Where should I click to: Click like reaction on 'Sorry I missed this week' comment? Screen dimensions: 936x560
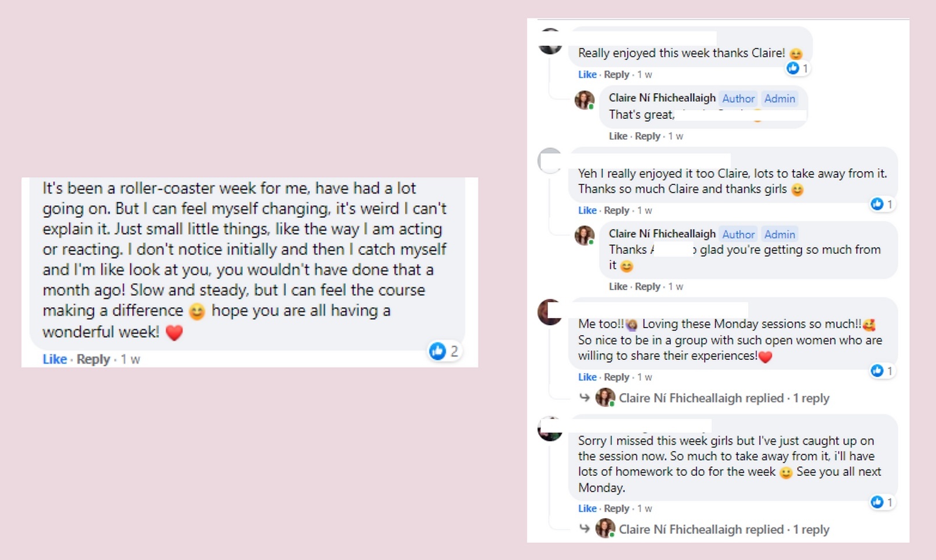click(877, 502)
